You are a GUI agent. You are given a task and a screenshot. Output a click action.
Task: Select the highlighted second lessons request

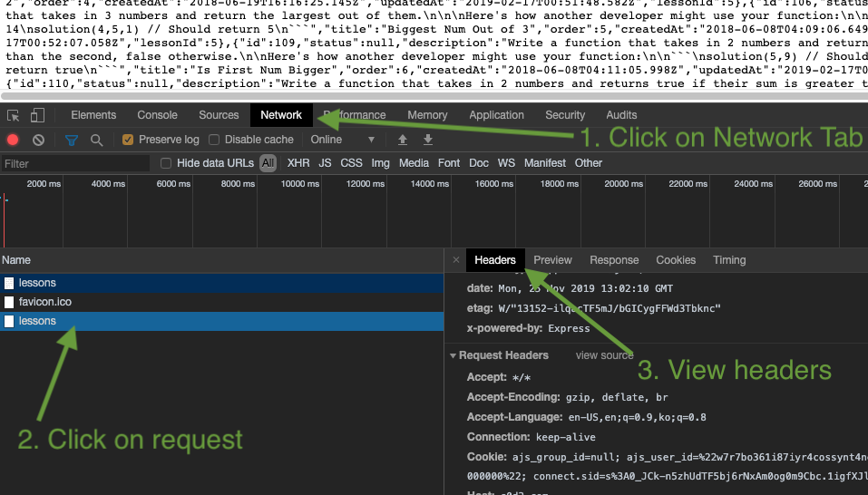(x=221, y=321)
